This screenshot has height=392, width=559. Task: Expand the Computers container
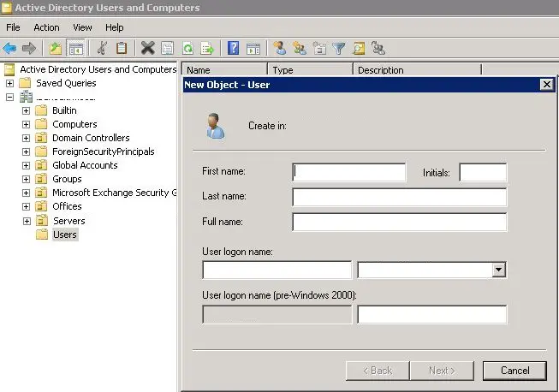tap(26, 124)
